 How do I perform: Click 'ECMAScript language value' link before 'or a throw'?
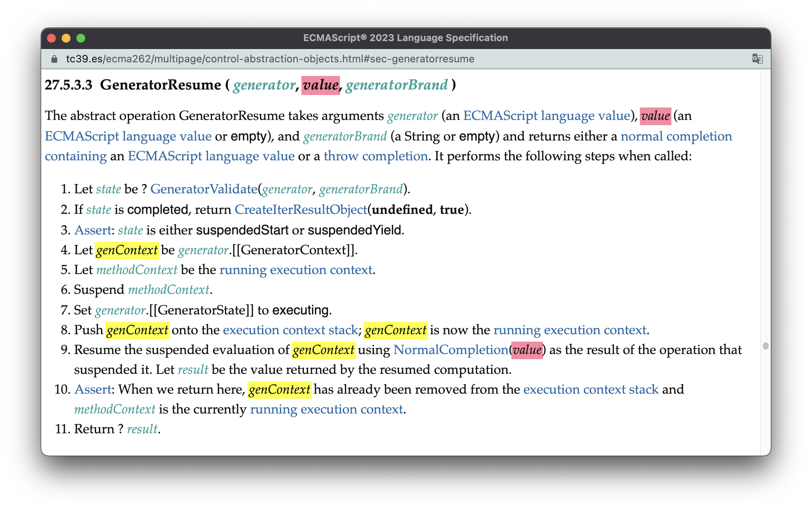(x=211, y=156)
